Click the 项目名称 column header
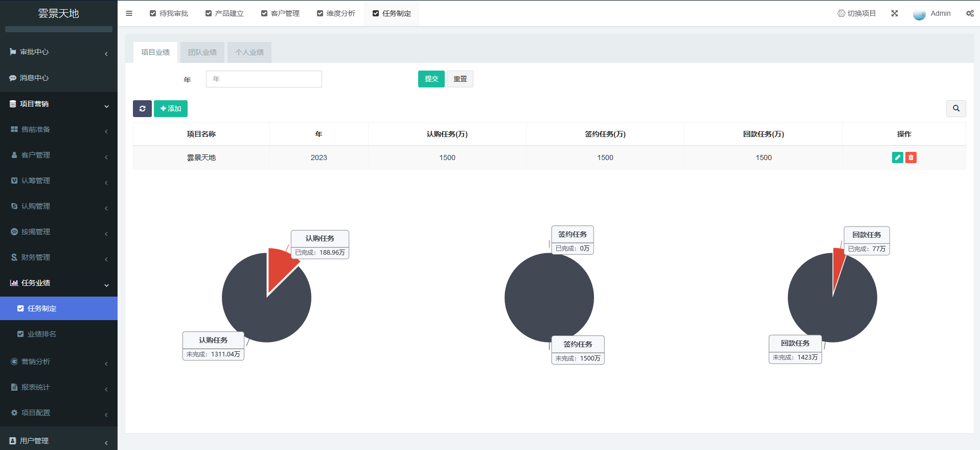 [x=201, y=134]
